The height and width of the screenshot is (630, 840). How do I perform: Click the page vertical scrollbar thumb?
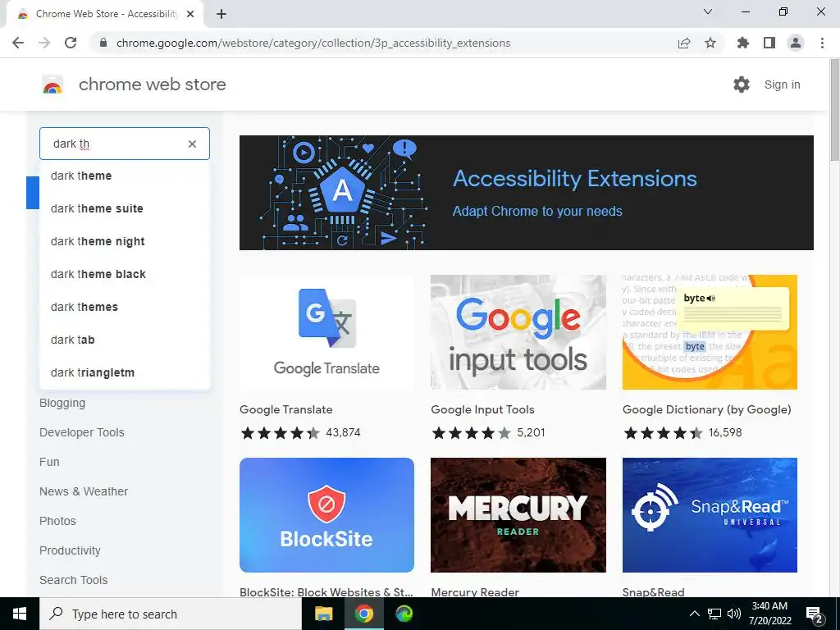[834, 111]
